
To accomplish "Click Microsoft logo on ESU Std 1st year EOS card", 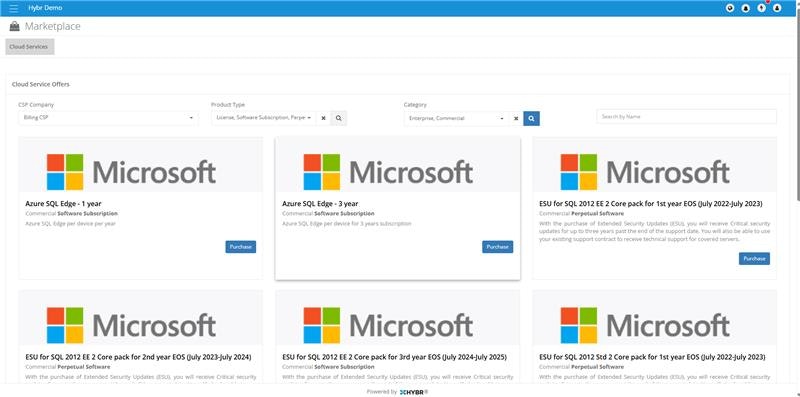I will coord(645,325).
